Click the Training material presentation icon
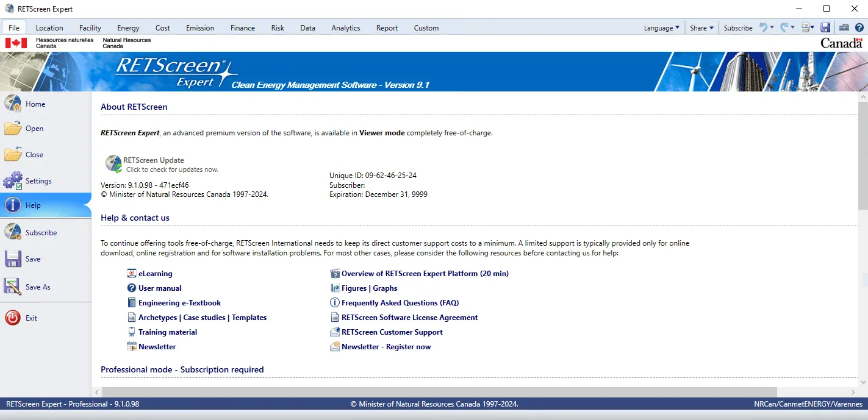This screenshot has width=868, height=420. pyautogui.click(x=131, y=332)
